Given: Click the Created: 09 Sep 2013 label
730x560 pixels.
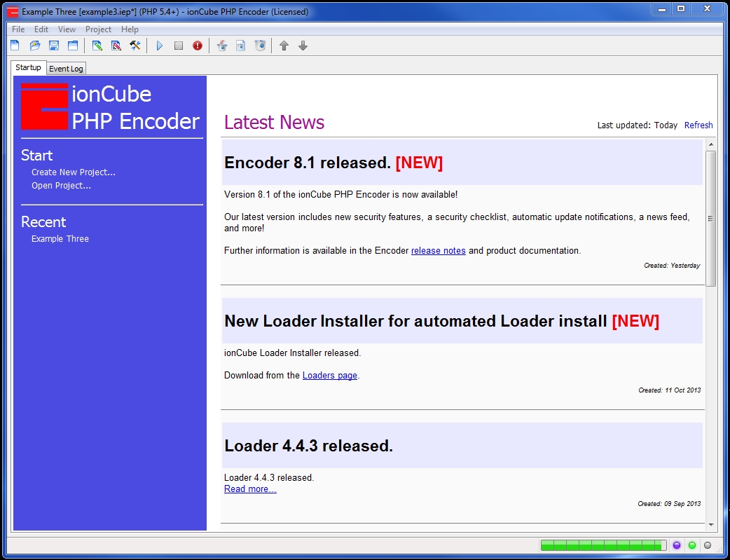Looking at the screenshot, I should 670,504.
